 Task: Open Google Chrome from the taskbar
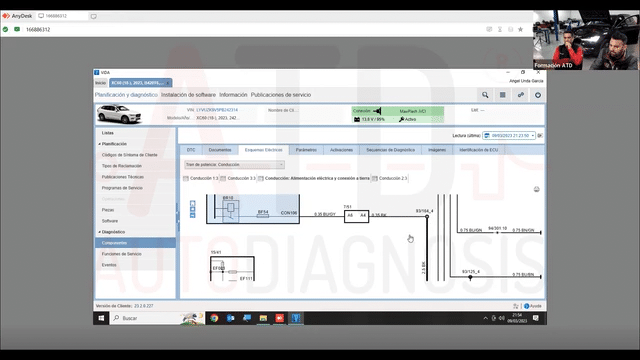point(214,318)
